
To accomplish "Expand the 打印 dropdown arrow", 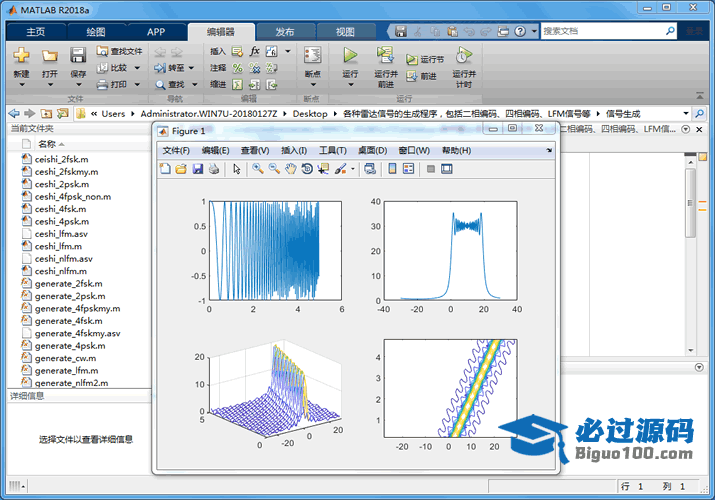I will pyautogui.click(x=137, y=84).
